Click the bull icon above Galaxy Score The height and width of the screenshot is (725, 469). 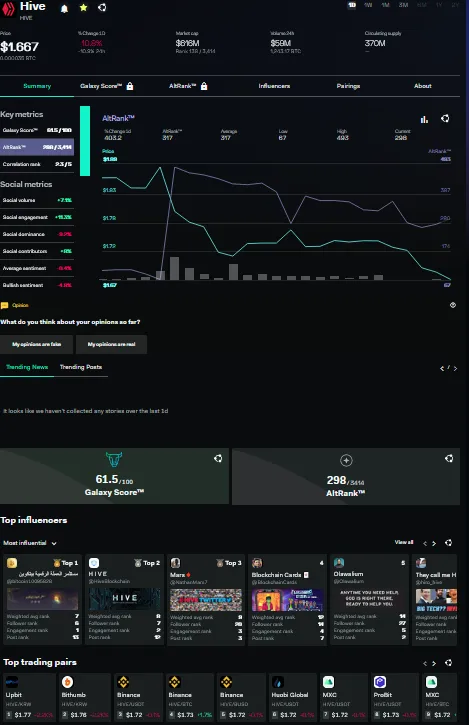click(x=114, y=460)
